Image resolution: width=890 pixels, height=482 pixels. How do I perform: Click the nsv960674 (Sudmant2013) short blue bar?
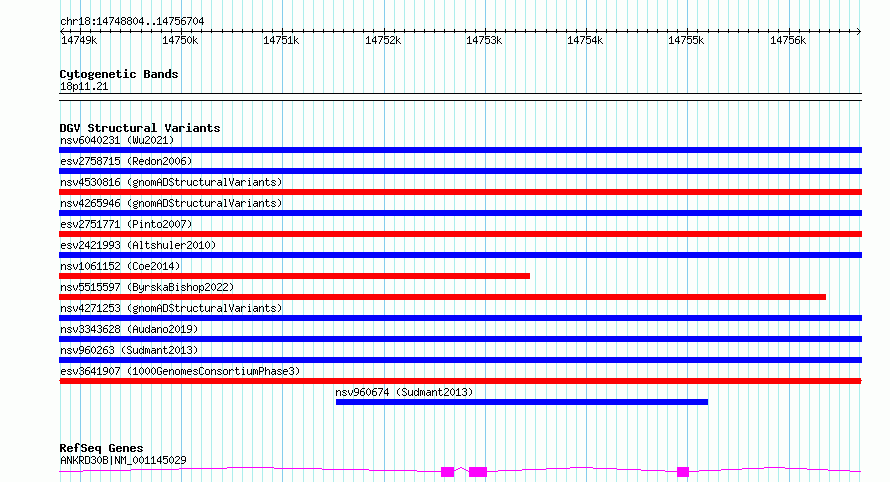(522, 402)
